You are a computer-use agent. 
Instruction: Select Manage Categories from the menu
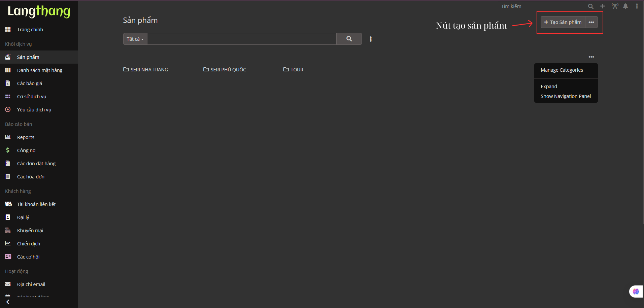click(562, 70)
